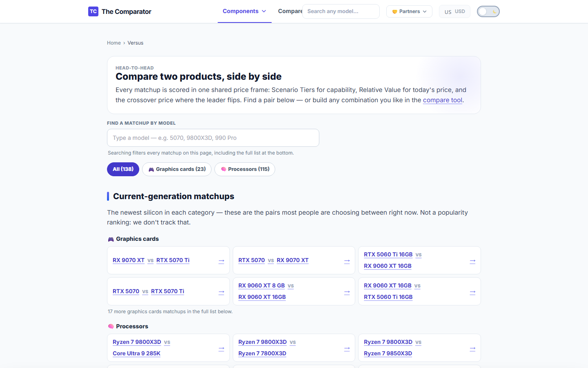Open Ryzen 7 9800X3D link above Core Ultra 9 285K

(x=137, y=342)
